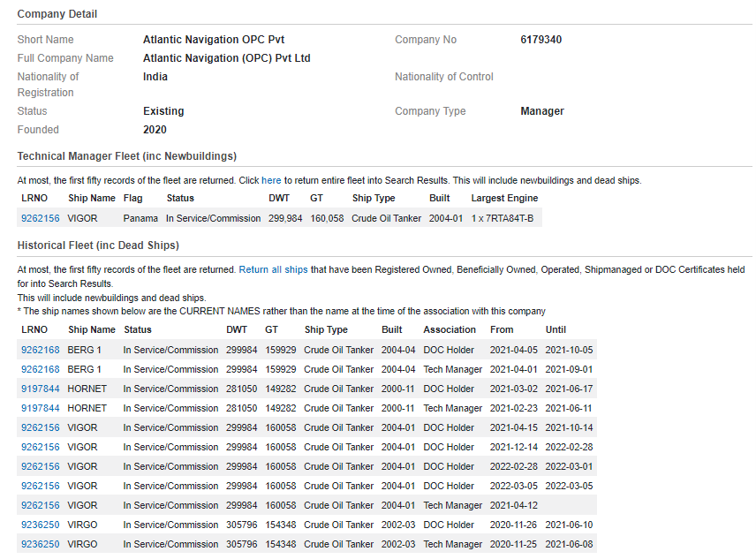Open the "Return all ships" link

coord(273,269)
